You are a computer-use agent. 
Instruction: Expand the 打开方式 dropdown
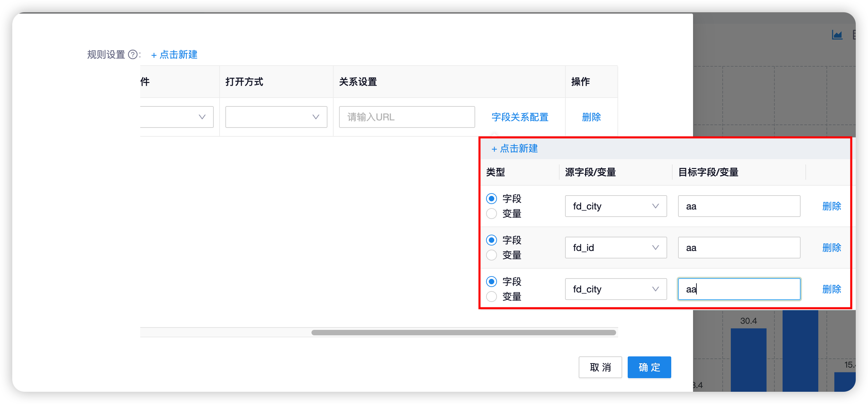276,117
